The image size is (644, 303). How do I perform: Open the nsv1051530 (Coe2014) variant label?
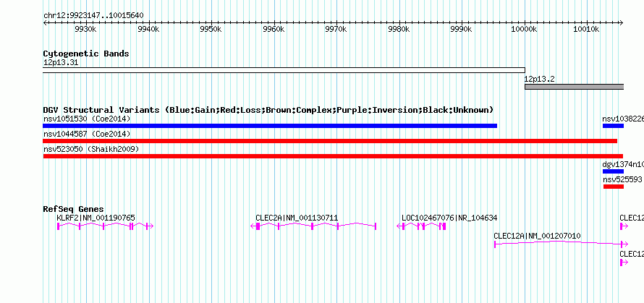(87, 119)
